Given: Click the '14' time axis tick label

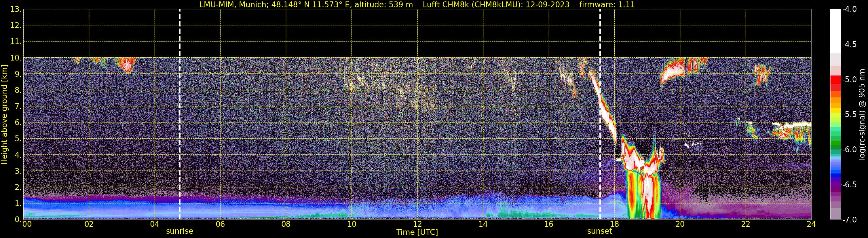Looking at the screenshot, I should pos(483,224).
